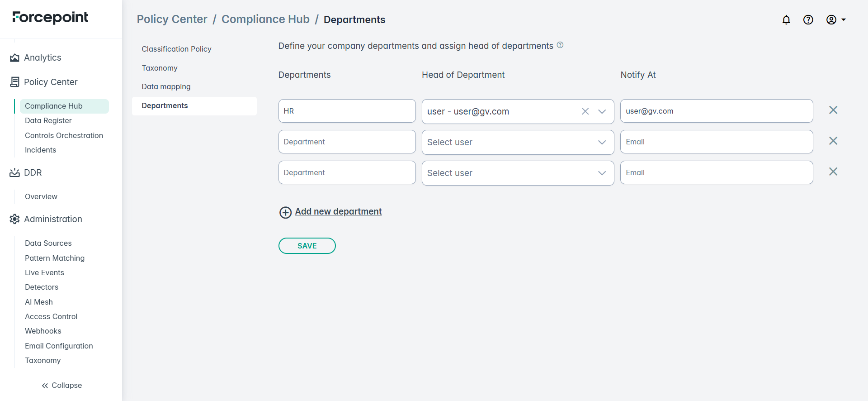This screenshot has width=868, height=401.
Task: Click the DDR icon in sidebar
Action: click(x=14, y=172)
